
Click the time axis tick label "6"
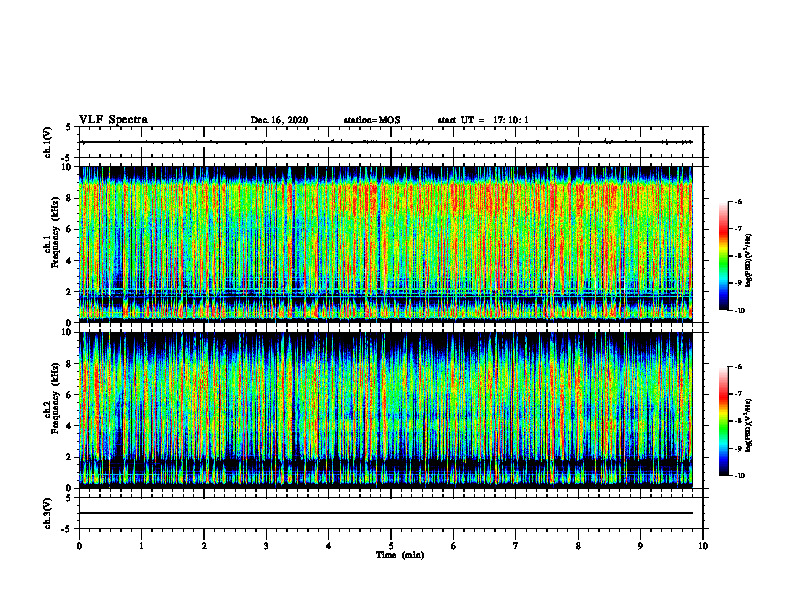click(454, 546)
